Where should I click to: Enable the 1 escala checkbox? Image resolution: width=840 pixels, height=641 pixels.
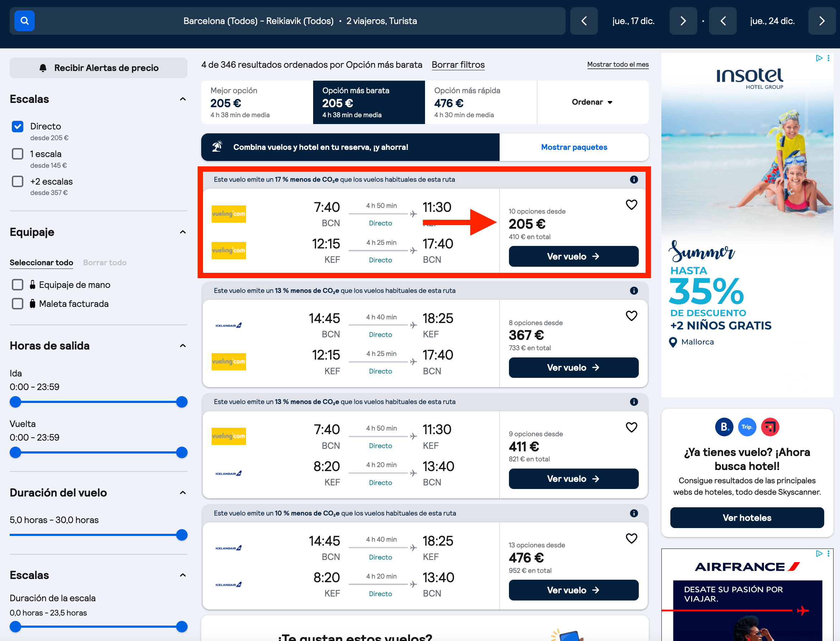tap(18, 154)
